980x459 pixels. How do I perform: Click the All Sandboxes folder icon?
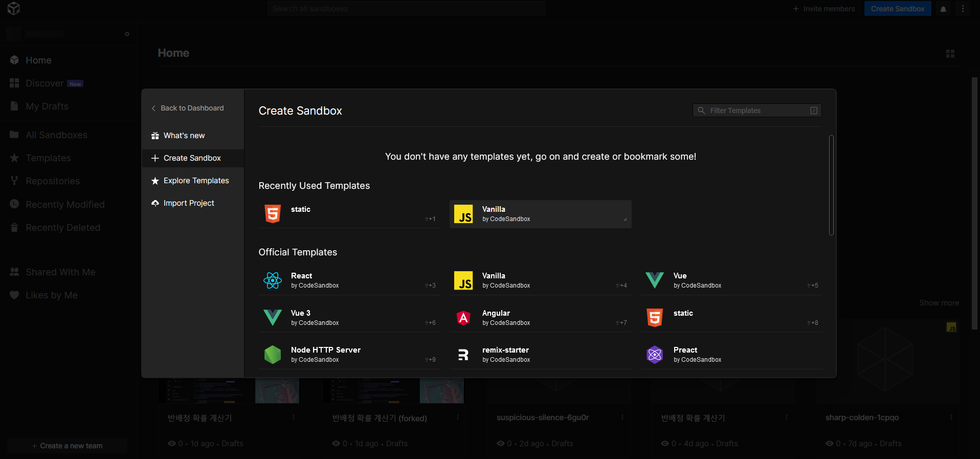tap(14, 135)
